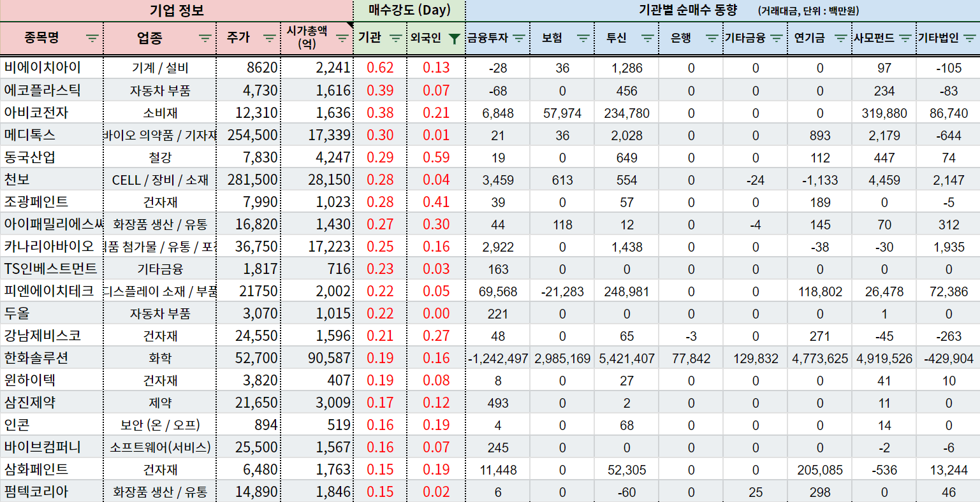This screenshot has height=502, width=980.
Task: Open the 금융투자 column filter dropdown
Action: (519, 38)
